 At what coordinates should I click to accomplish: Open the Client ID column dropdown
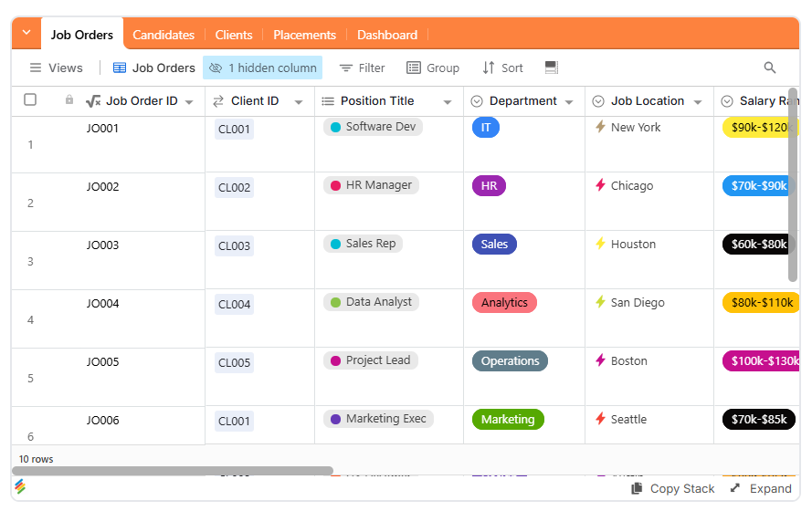coord(299,102)
